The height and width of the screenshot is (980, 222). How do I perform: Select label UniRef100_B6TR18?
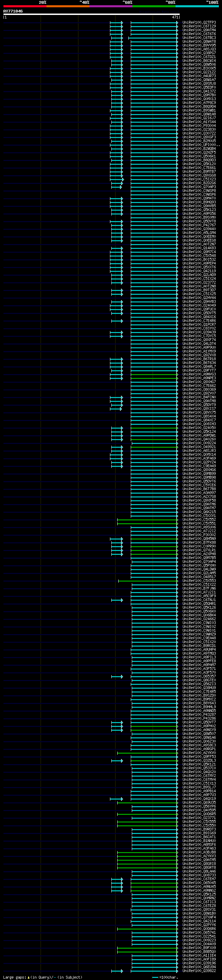click(199, 359)
